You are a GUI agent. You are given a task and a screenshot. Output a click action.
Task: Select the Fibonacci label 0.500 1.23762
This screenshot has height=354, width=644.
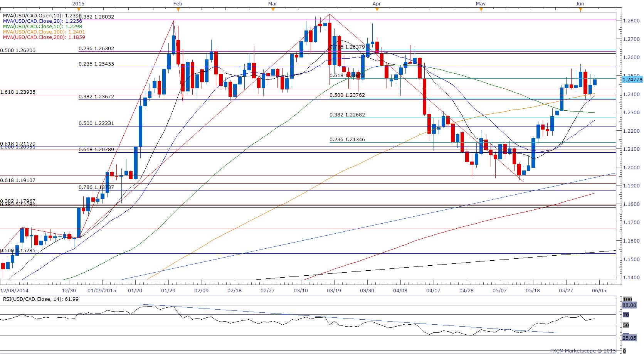pyautogui.click(x=347, y=95)
